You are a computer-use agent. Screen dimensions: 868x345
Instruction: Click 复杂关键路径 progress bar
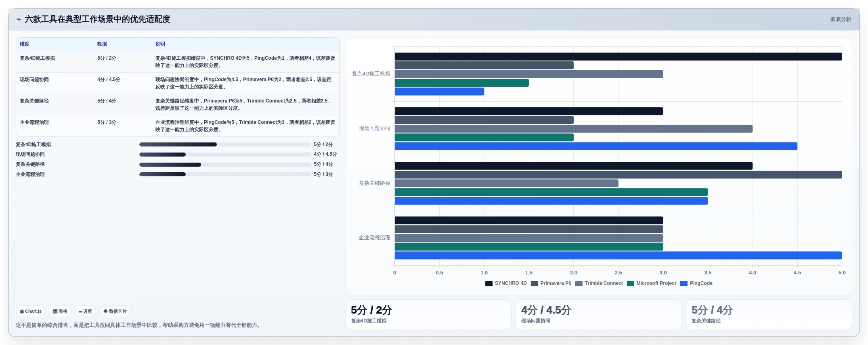tap(225, 165)
